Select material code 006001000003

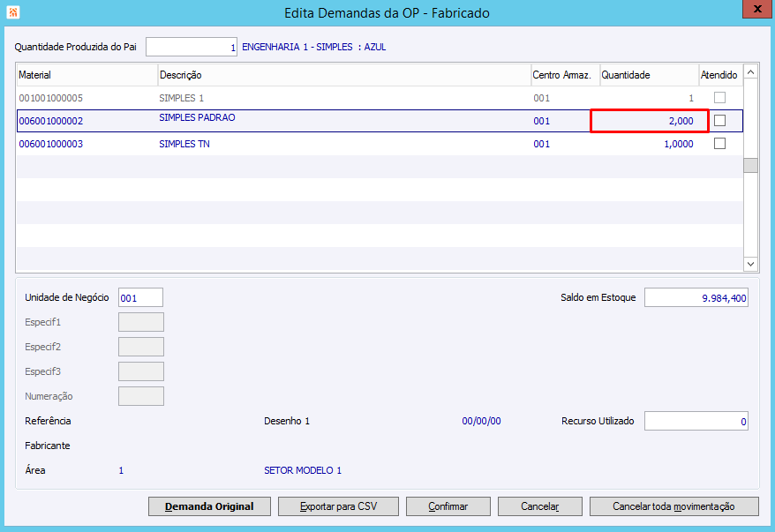51,144
